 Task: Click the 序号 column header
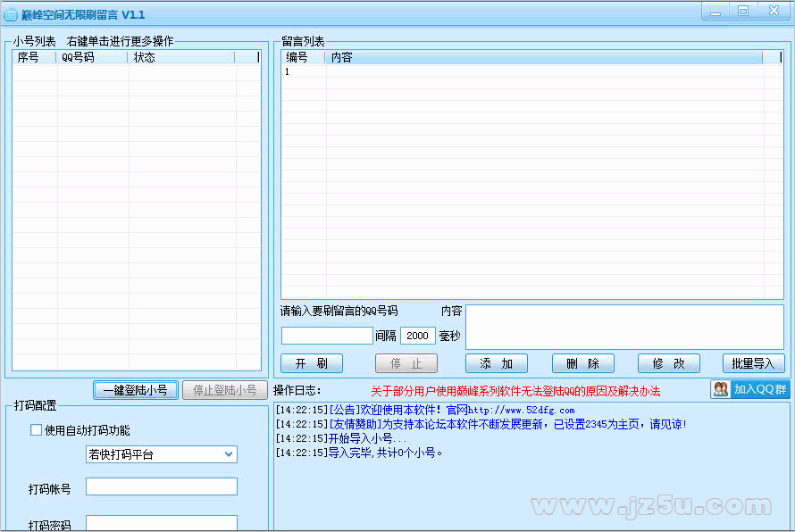34,57
